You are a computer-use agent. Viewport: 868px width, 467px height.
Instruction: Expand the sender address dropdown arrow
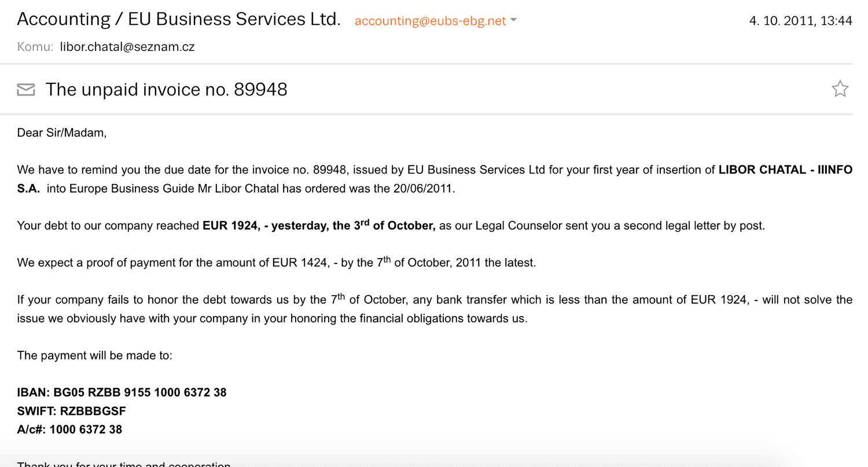tap(513, 20)
